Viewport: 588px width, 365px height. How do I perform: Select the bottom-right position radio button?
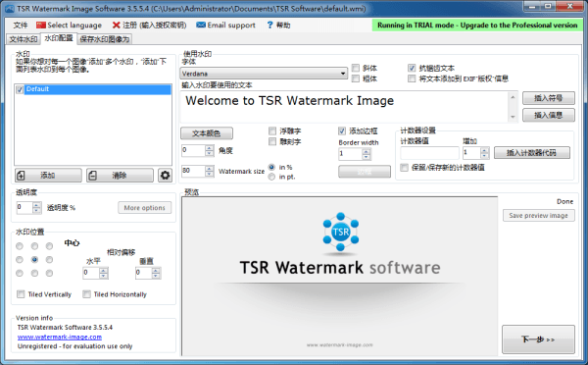click(49, 273)
